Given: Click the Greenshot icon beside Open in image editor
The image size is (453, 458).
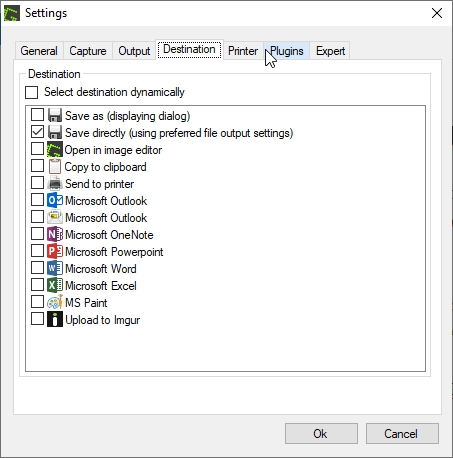Looking at the screenshot, I should (55, 149).
